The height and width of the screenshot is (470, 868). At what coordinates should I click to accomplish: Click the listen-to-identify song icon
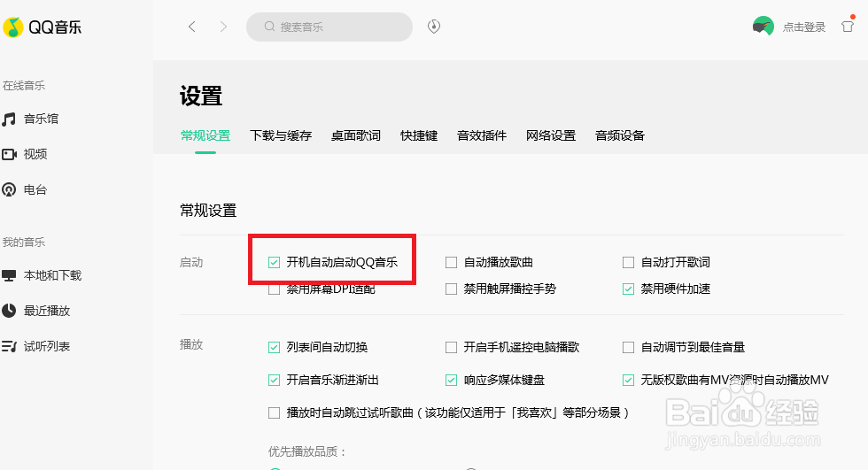(434, 27)
